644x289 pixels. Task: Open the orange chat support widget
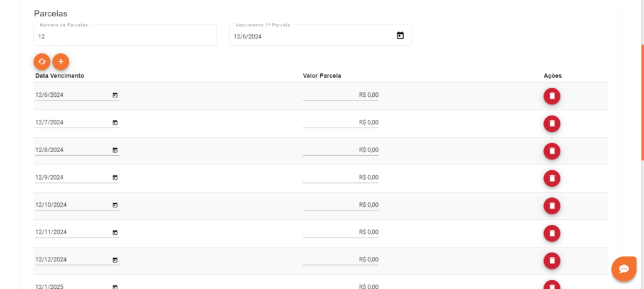tap(624, 268)
